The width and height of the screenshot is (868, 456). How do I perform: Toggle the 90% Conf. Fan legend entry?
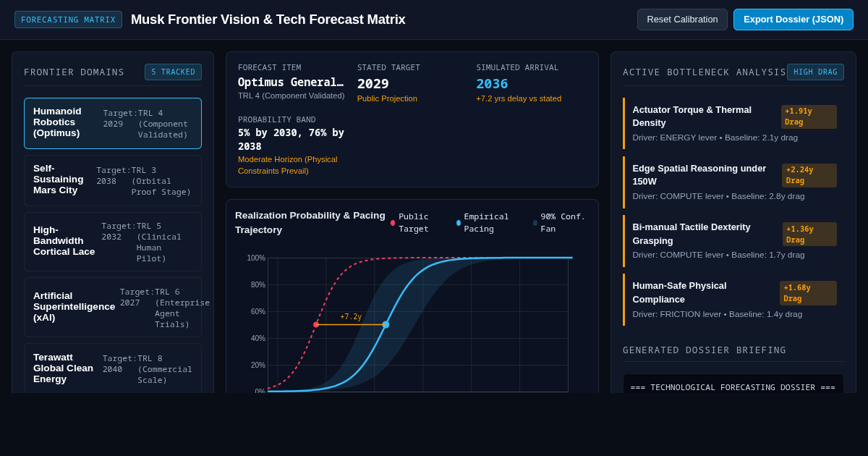(x=561, y=223)
